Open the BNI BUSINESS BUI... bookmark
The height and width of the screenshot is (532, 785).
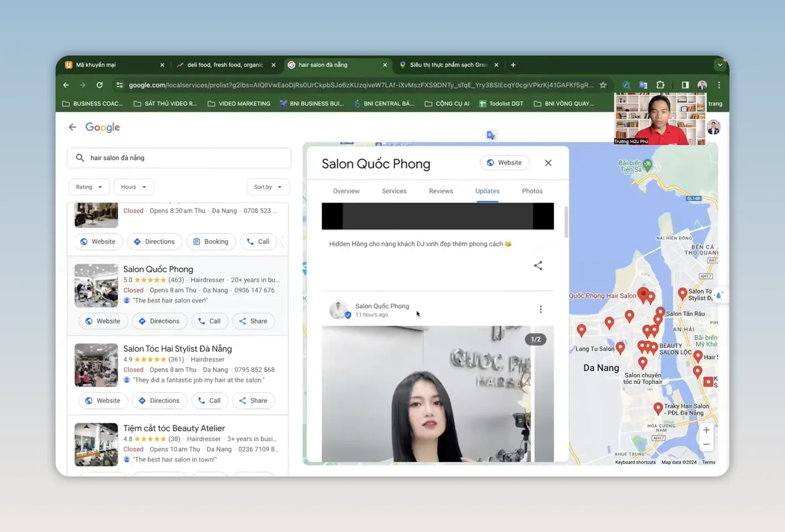[312, 103]
